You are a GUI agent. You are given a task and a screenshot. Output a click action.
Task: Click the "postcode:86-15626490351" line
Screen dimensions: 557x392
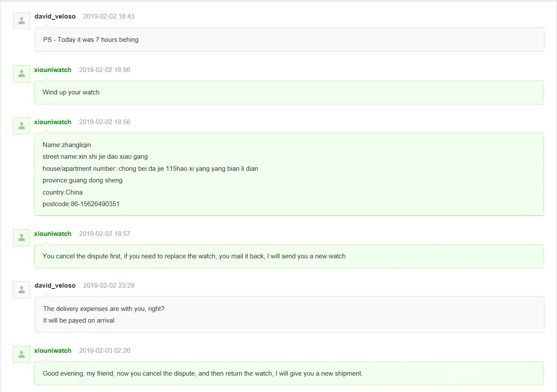coord(81,204)
